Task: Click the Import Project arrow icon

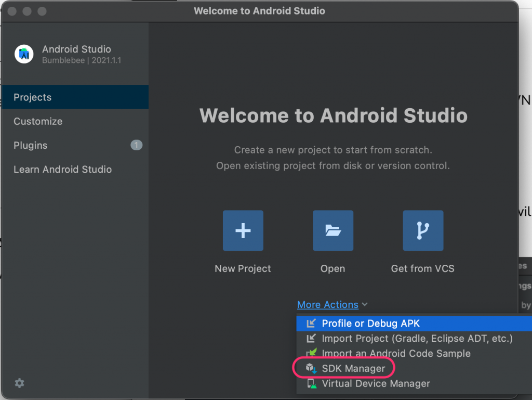Action: click(x=311, y=338)
